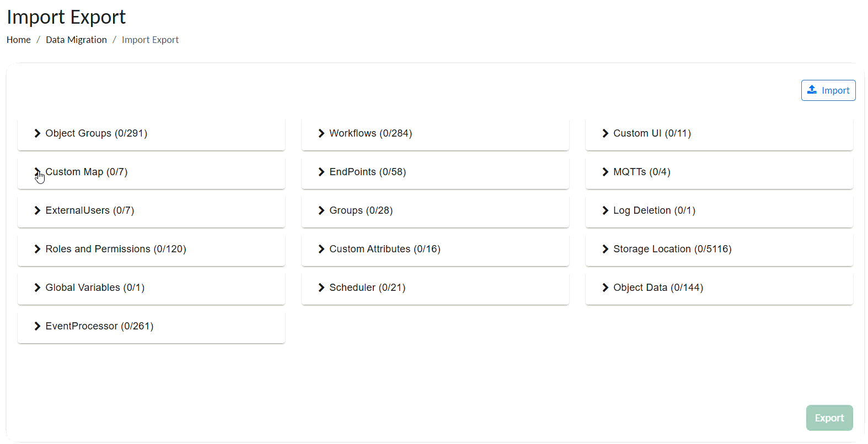
Task: Open Data Migration breadcrumb link
Action: pyautogui.click(x=76, y=40)
